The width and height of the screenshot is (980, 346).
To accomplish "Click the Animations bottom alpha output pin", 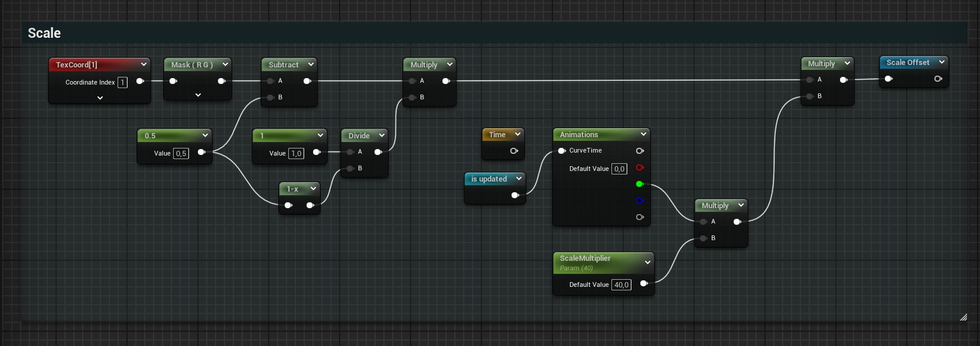I will 640,217.
